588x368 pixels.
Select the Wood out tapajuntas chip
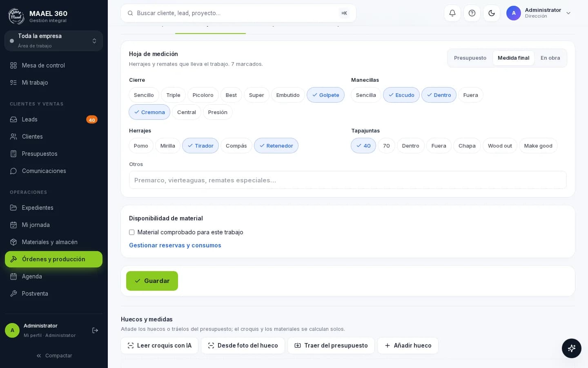tap(500, 146)
